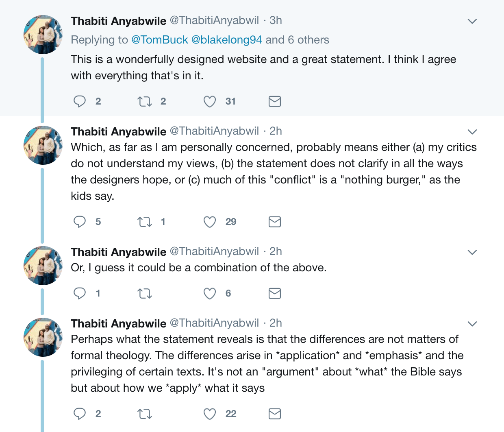This screenshot has height=432, width=504.
Task: Click the retweet icon on the first tweet
Action: [145, 101]
